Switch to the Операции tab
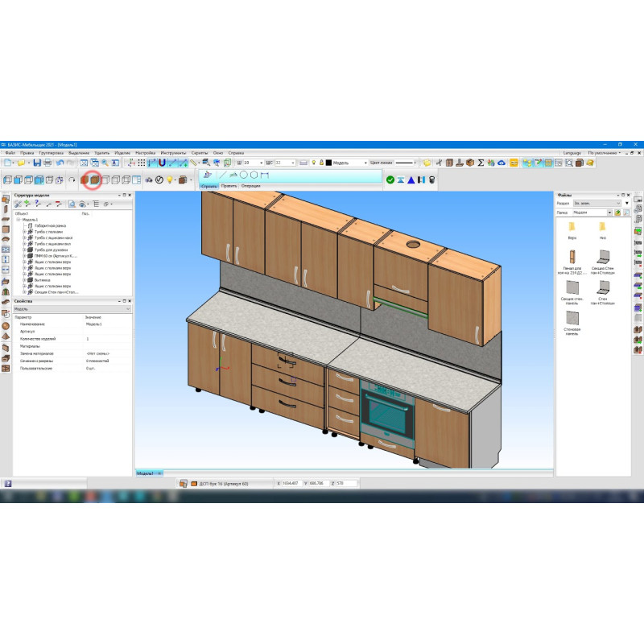644x644 pixels. (250, 185)
